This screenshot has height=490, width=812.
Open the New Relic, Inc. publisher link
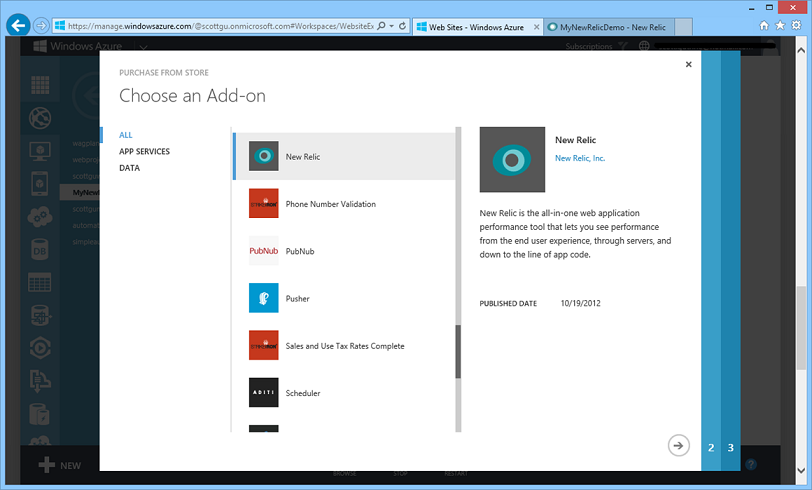pos(580,158)
